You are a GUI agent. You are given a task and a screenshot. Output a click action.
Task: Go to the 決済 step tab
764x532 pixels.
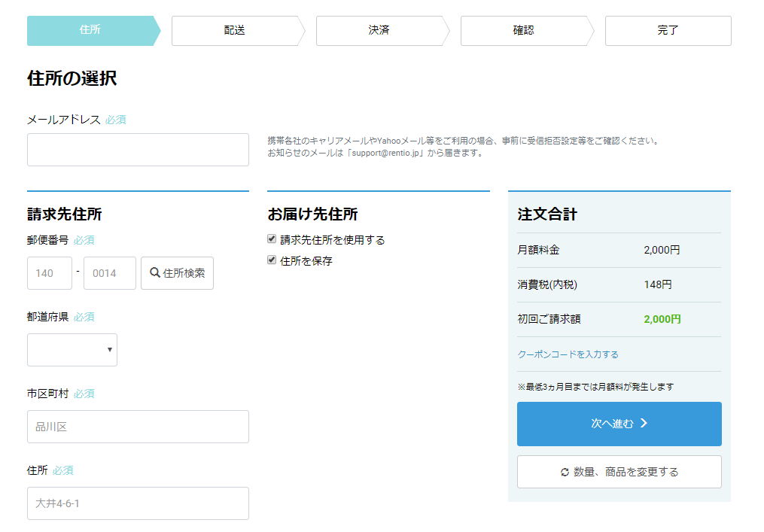[x=382, y=31]
